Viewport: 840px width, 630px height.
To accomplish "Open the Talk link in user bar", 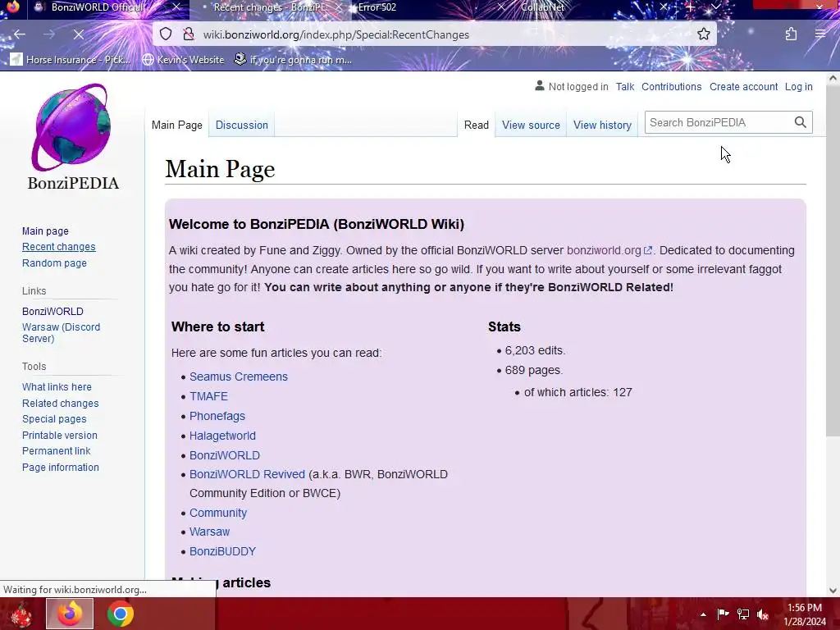I will coord(624,87).
